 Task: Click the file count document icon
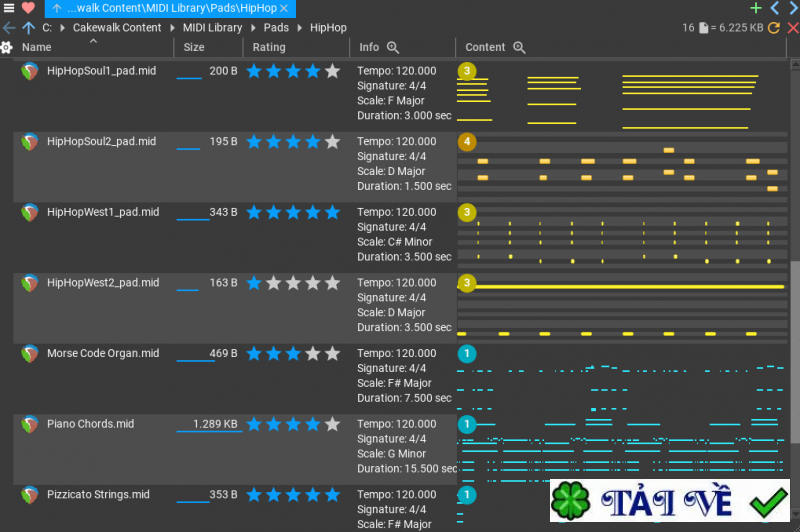[704, 28]
